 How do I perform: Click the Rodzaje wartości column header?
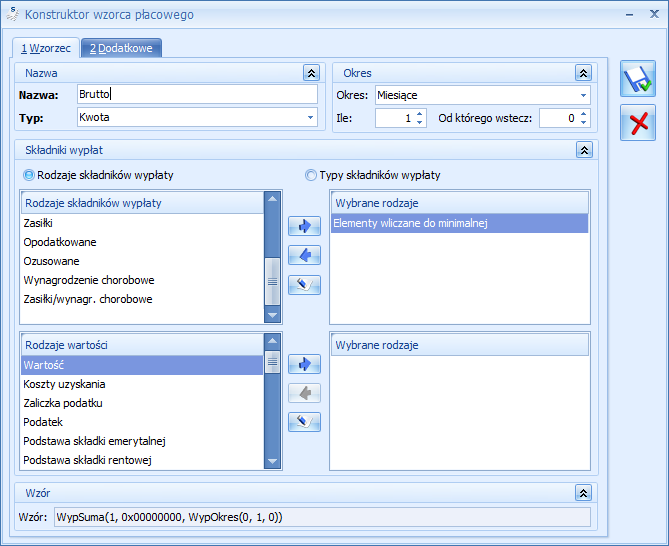point(142,345)
